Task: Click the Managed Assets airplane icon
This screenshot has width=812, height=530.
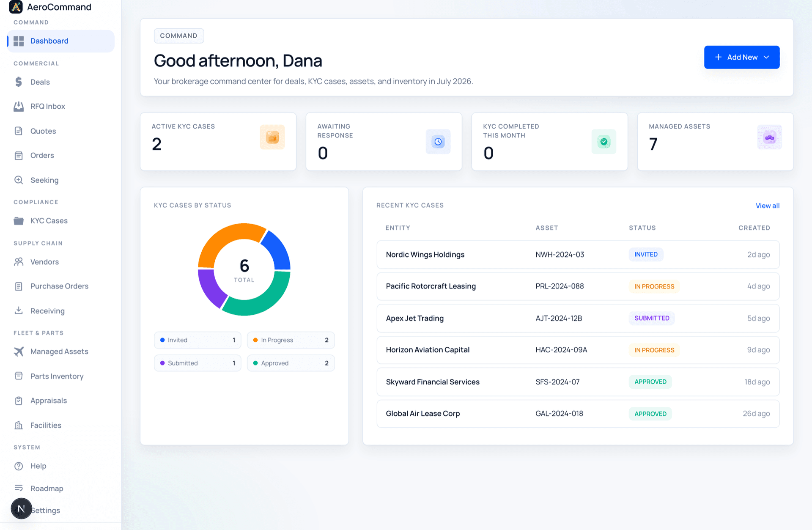Action: [19, 352]
